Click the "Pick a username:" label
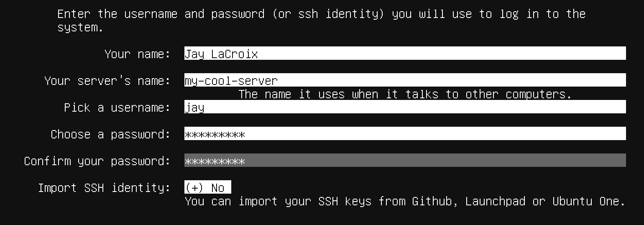The height and width of the screenshot is (225, 644). coord(118,107)
